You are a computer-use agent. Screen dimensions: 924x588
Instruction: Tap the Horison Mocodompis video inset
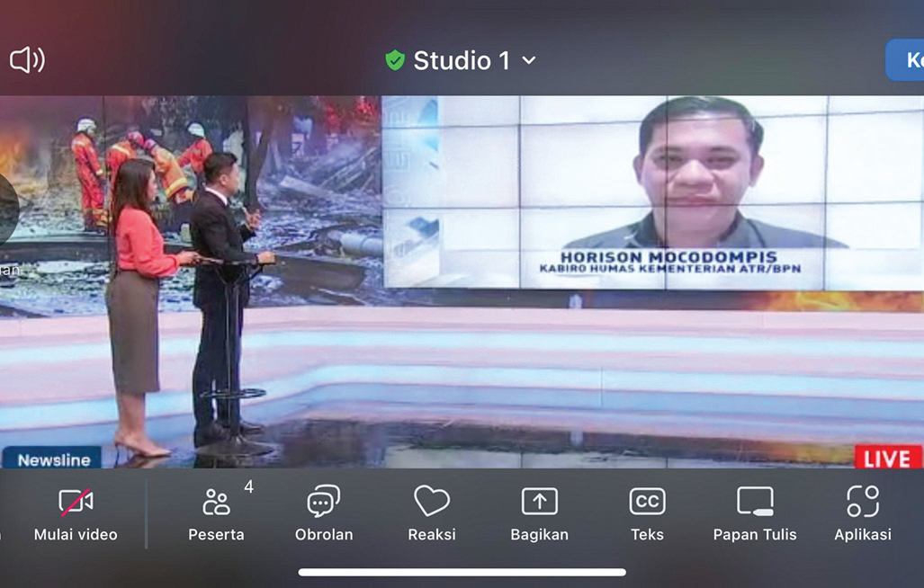pyautogui.click(x=652, y=192)
